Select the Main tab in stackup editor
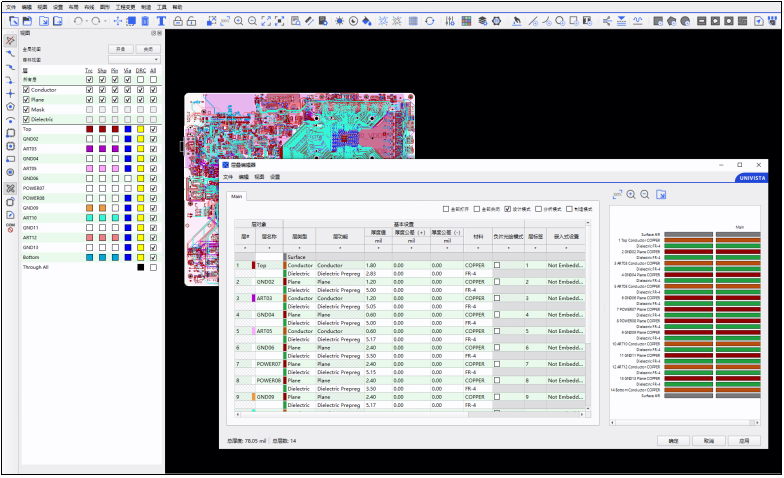 coord(237,196)
